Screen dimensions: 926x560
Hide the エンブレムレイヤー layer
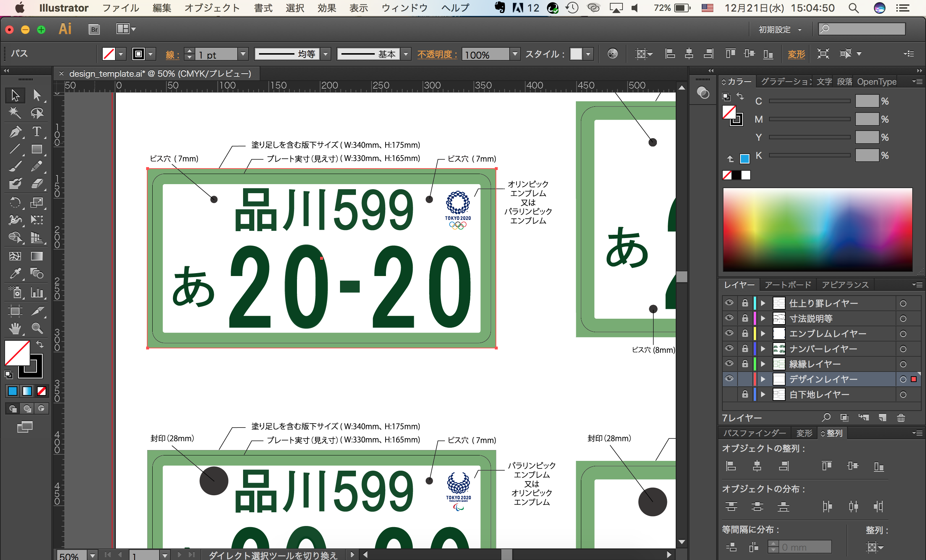pos(729,334)
